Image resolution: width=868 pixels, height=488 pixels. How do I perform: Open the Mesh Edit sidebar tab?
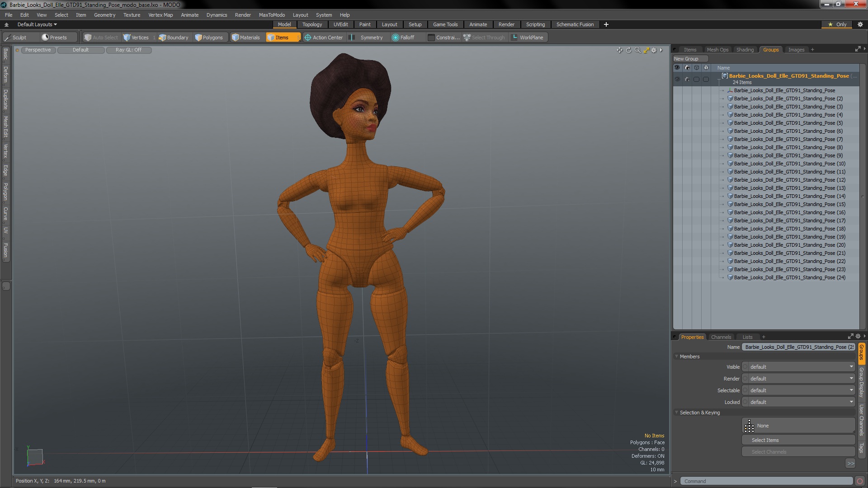coord(5,127)
